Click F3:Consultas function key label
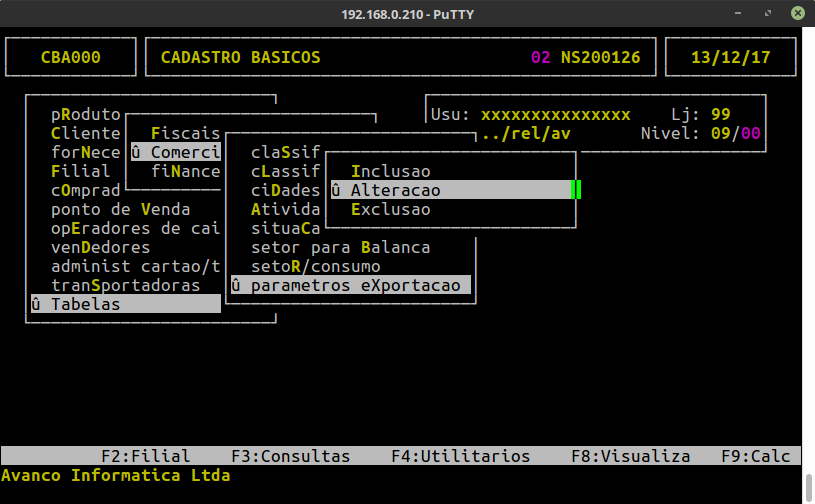The image size is (815, 504). tap(290, 456)
